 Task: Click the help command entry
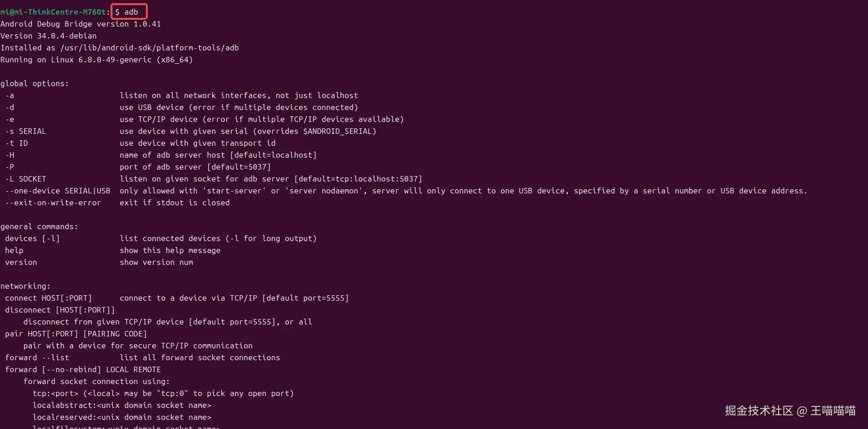pyautogui.click(x=14, y=250)
